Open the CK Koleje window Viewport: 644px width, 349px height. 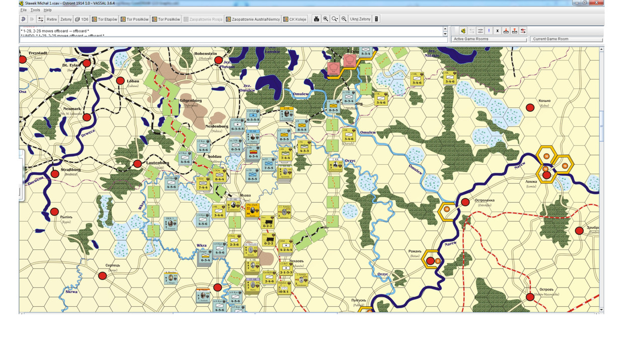[296, 19]
